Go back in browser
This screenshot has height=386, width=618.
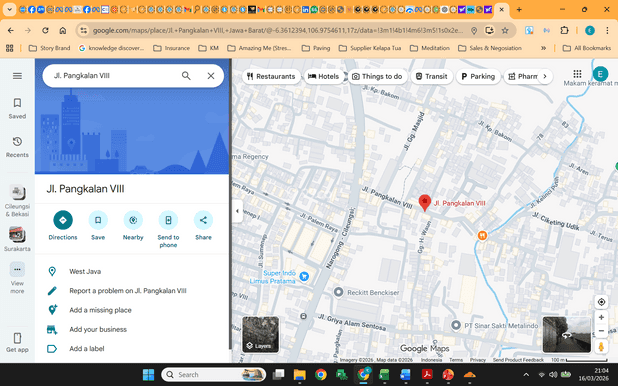pos(11,30)
